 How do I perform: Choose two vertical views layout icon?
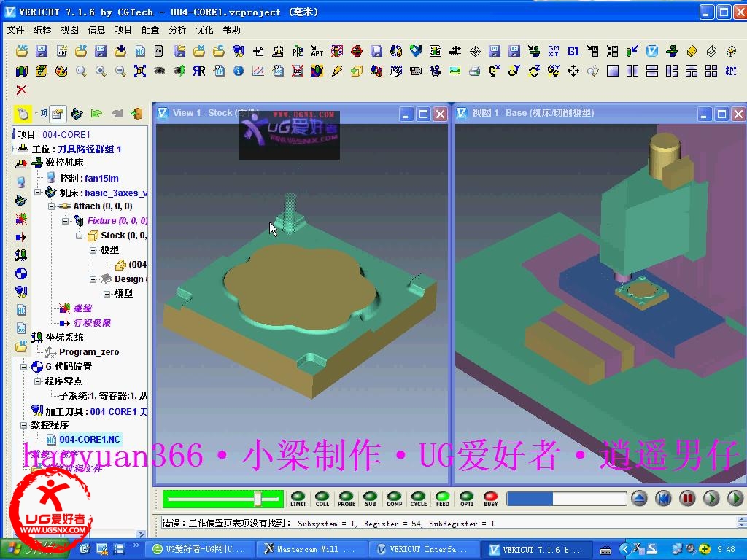pyautogui.click(x=632, y=71)
